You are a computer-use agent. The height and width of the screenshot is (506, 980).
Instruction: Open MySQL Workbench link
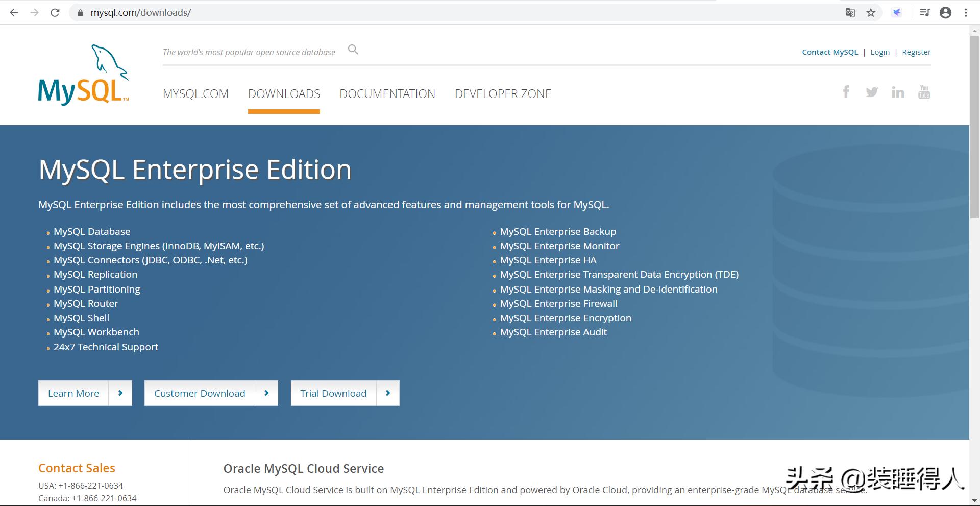coord(96,332)
